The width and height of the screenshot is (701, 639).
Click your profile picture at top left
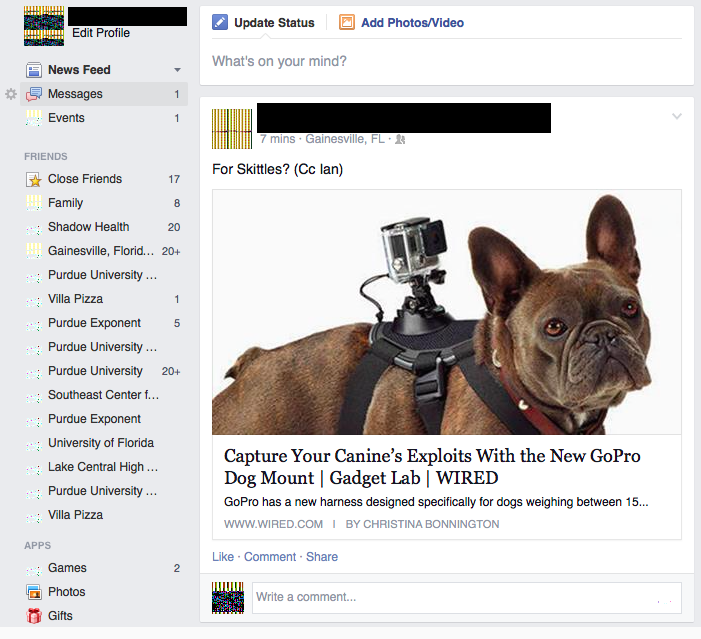(x=44, y=26)
